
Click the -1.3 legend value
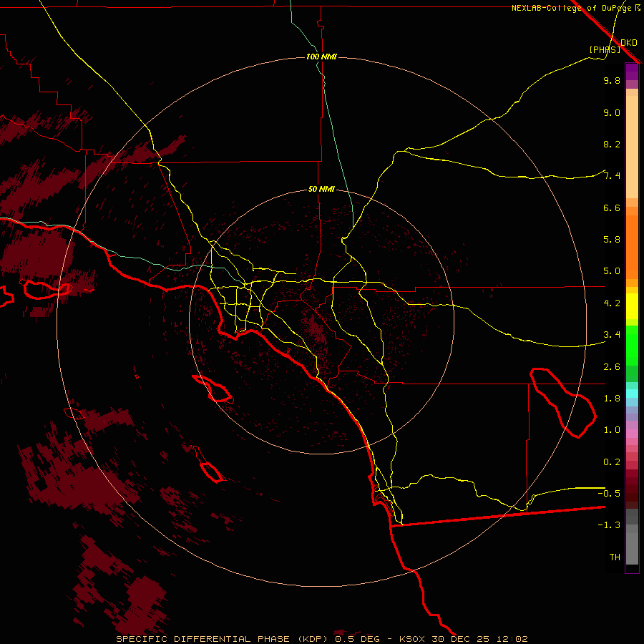(x=609, y=525)
